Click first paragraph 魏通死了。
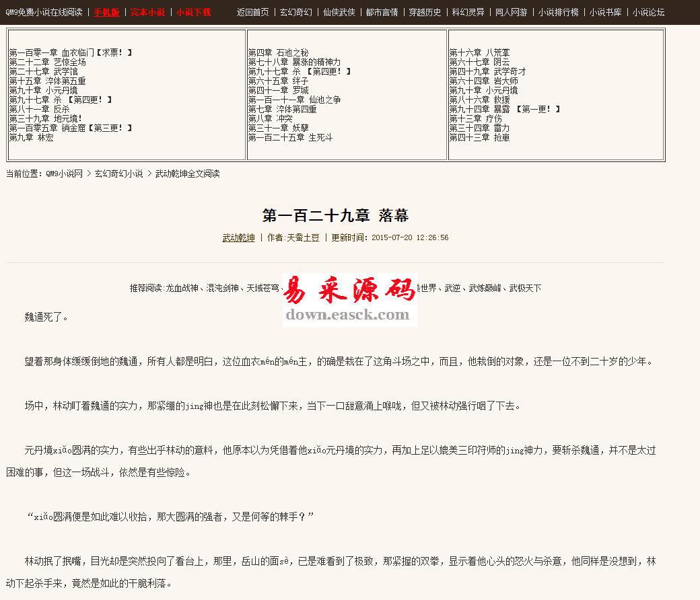The height and width of the screenshot is (600, 700). [46, 317]
